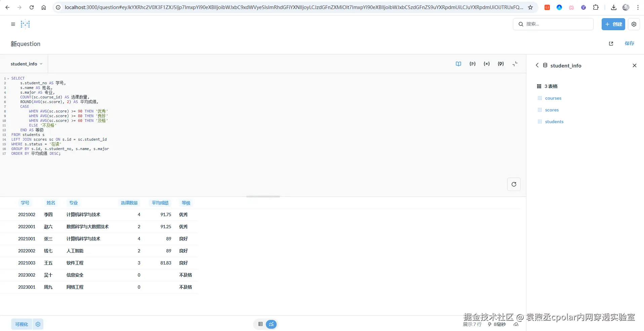The height and width of the screenshot is (331, 644).
Task: Click the pink extension icon in the toolbar
Action: (571, 7)
